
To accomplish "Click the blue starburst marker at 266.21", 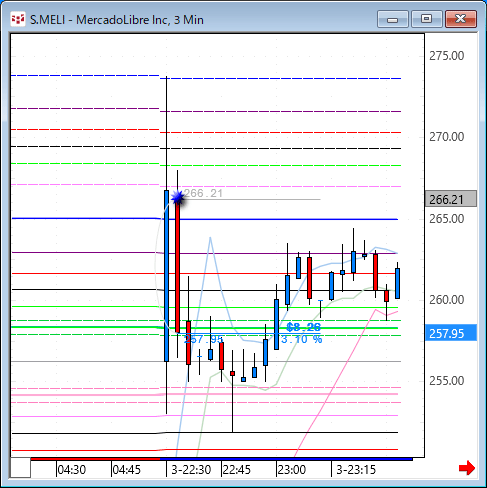I will pyautogui.click(x=178, y=198).
